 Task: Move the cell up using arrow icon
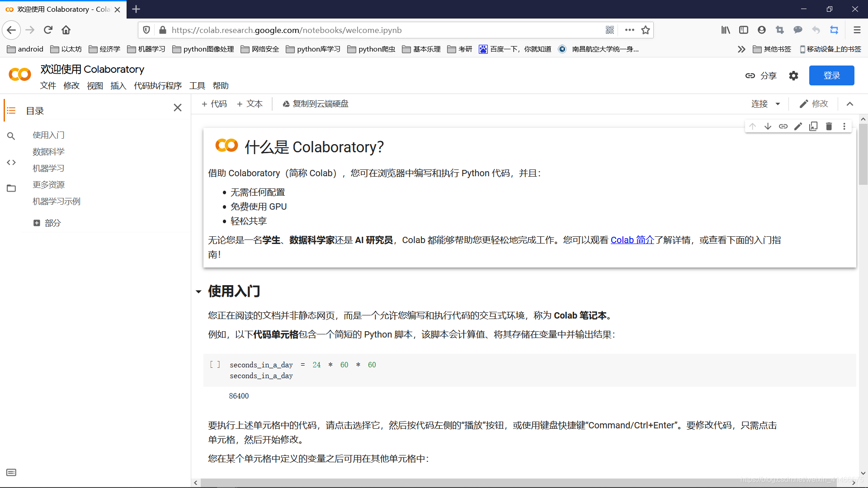(x=752, y=126)
